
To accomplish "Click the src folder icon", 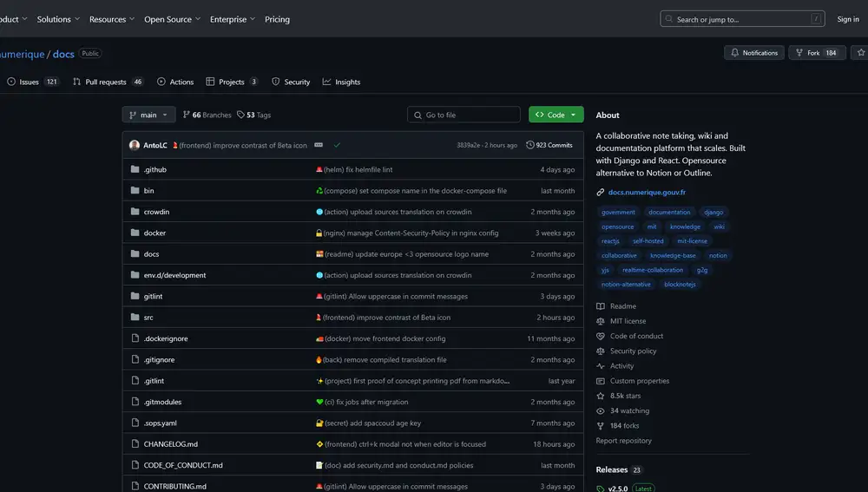I will 135,317.
